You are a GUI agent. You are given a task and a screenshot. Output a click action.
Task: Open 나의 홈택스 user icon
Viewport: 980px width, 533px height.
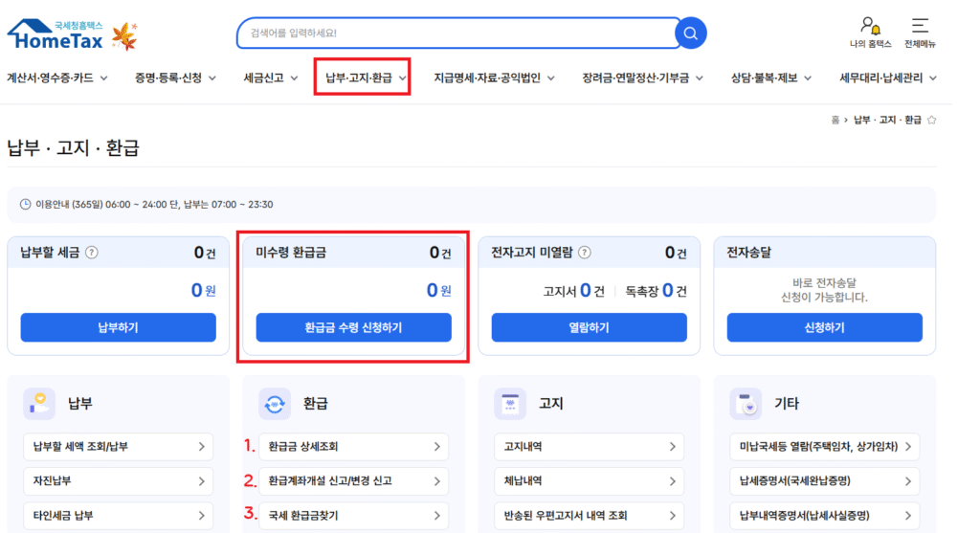869,26
